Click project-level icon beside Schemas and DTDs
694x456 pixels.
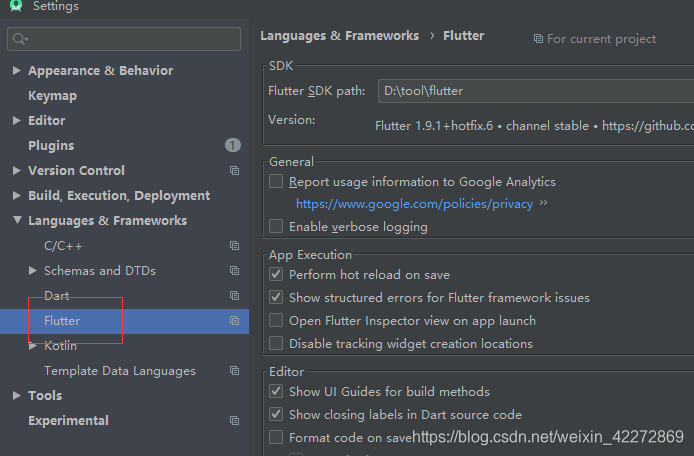pyautogui.click(x=235, y=271)
